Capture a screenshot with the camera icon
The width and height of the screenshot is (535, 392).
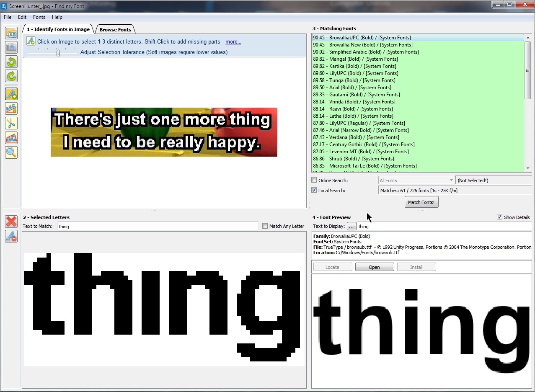click(11, 47)
